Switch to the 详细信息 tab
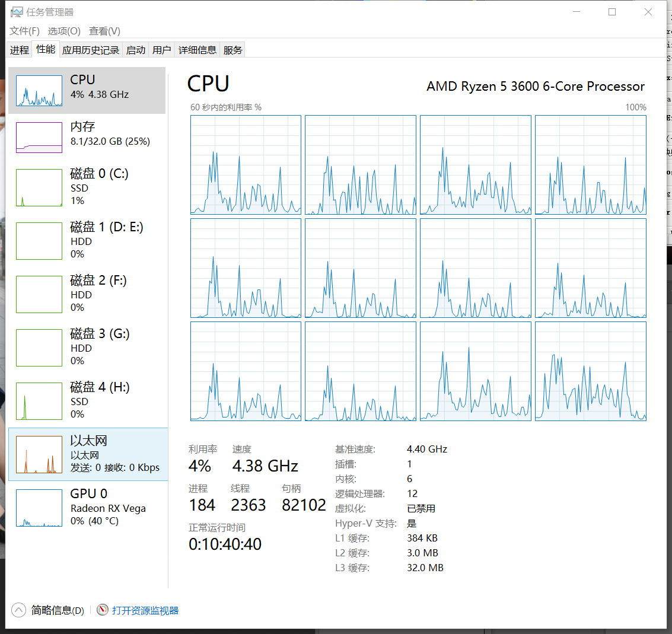 198,50
